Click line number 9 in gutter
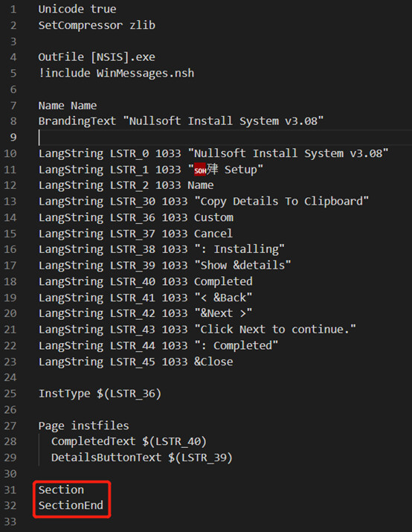Image resolution: width=412 pixels, height=532 pixels. coord(13,137)
